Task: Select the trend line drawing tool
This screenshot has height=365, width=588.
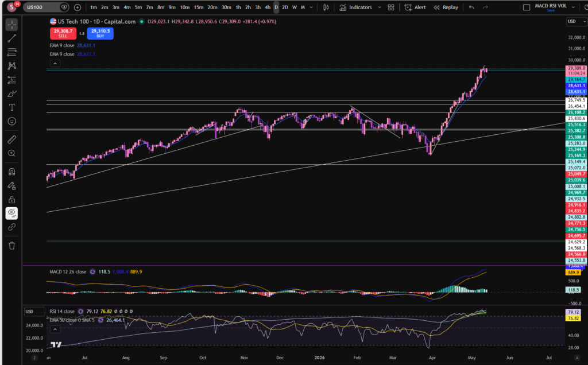Action: point(12,38)
